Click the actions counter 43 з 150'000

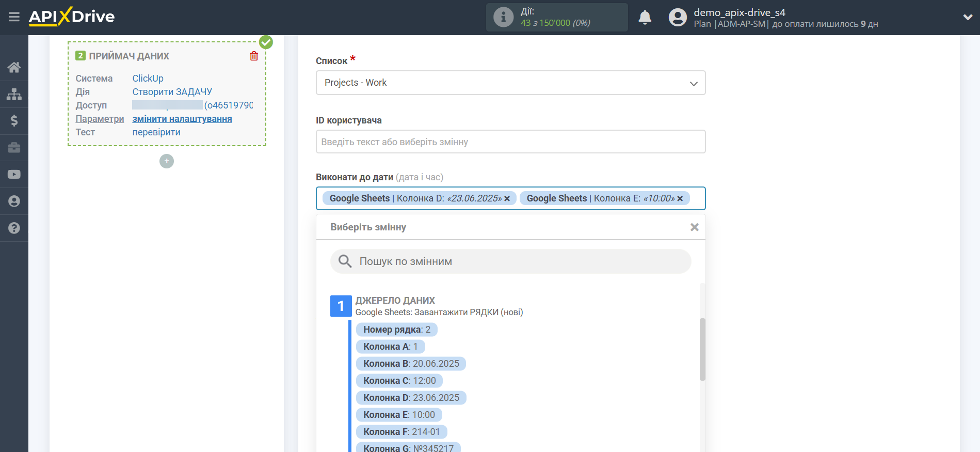click(x=555, y=23)
